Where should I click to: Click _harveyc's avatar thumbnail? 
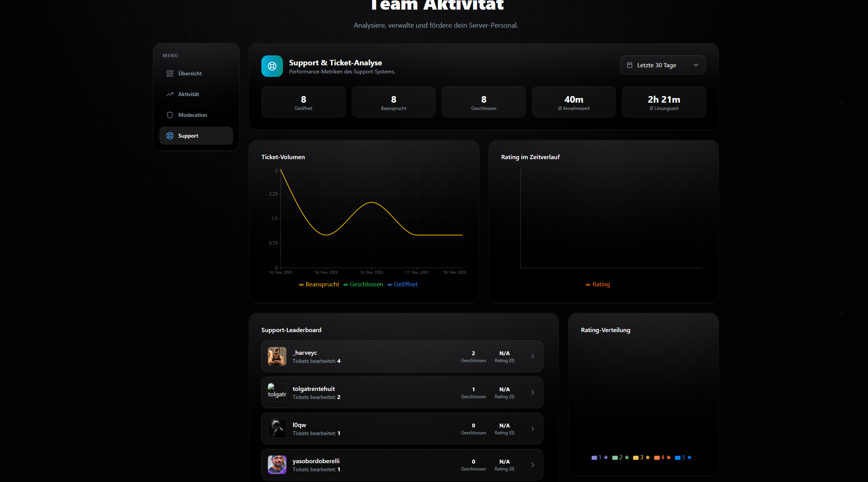(x=277, y=356)
